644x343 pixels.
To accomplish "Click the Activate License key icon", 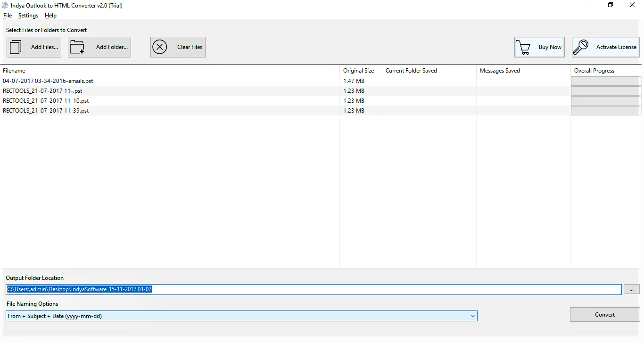I will click(581, 47).
